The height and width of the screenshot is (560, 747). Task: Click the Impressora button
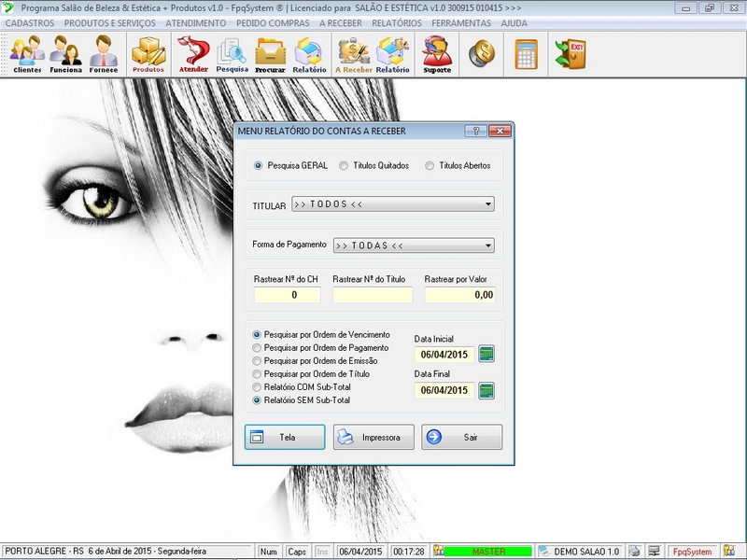tap(373, 437)
